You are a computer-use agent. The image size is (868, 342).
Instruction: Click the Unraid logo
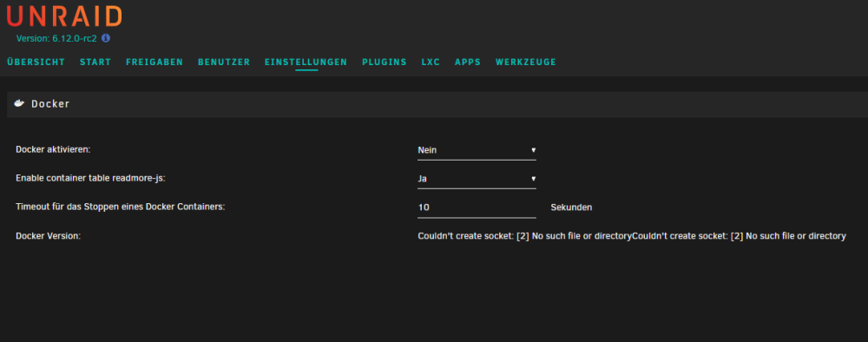click(64, 16)
